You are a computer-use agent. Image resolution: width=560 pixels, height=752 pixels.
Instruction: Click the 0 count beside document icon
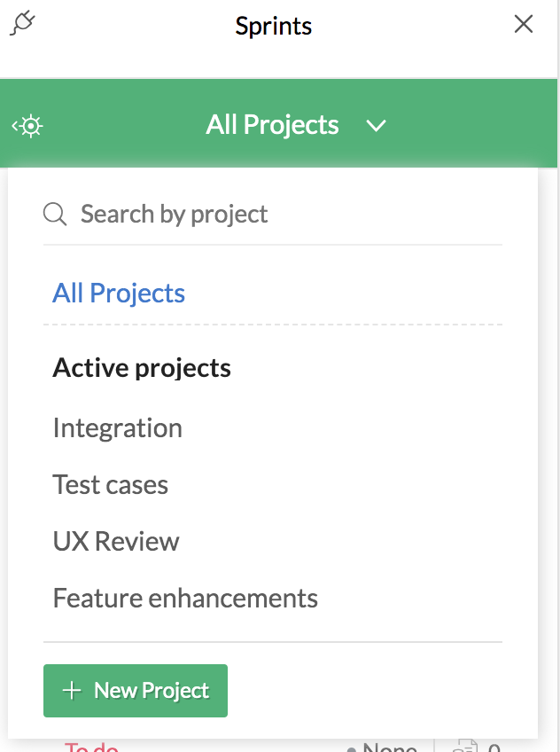click(494, 748)
